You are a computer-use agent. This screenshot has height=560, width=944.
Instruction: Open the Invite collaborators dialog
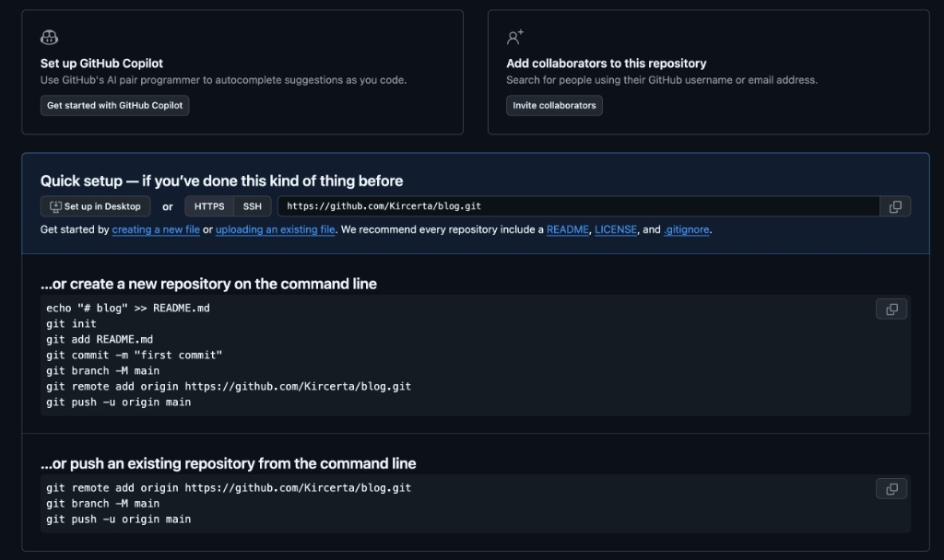pyautogui.click(x=554, y=105)
